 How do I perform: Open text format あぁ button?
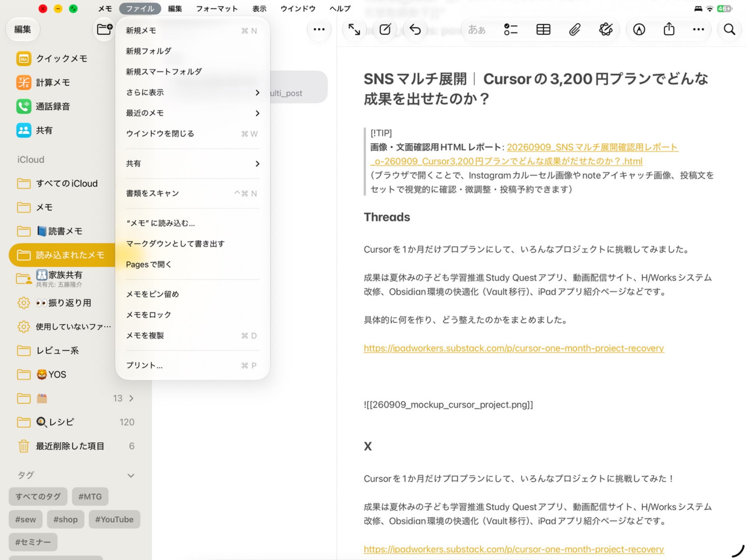coord(477,30)
